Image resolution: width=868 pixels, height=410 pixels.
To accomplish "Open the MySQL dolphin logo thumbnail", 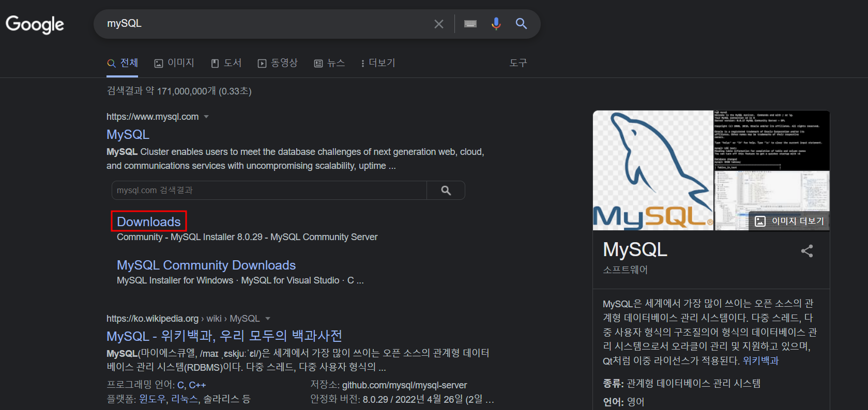I will pos(653,170).
